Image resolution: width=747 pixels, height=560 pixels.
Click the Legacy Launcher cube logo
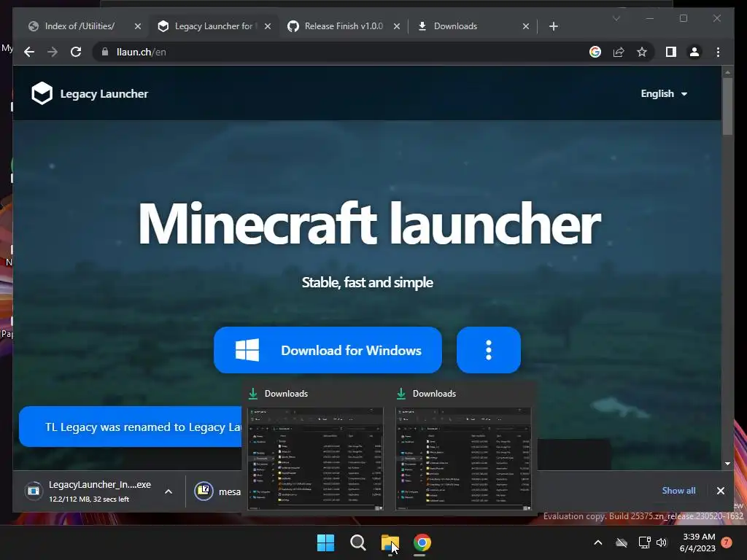click(42, 93)
